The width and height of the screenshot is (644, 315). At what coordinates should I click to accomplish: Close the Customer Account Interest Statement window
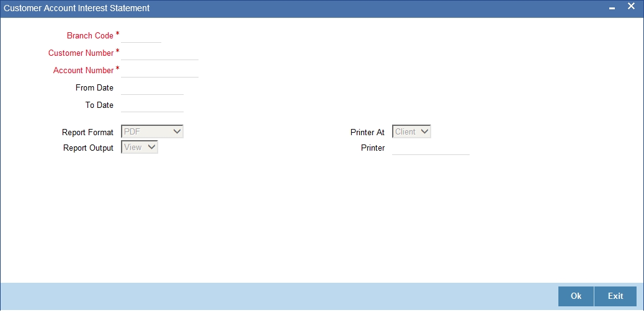[x=631, y=7]
